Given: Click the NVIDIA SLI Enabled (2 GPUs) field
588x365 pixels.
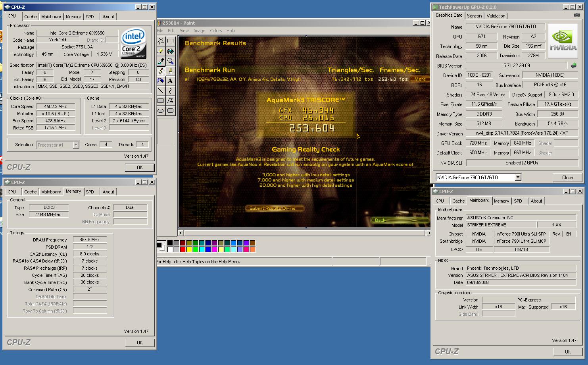Looking at the screenshot, I should point(523,163).
